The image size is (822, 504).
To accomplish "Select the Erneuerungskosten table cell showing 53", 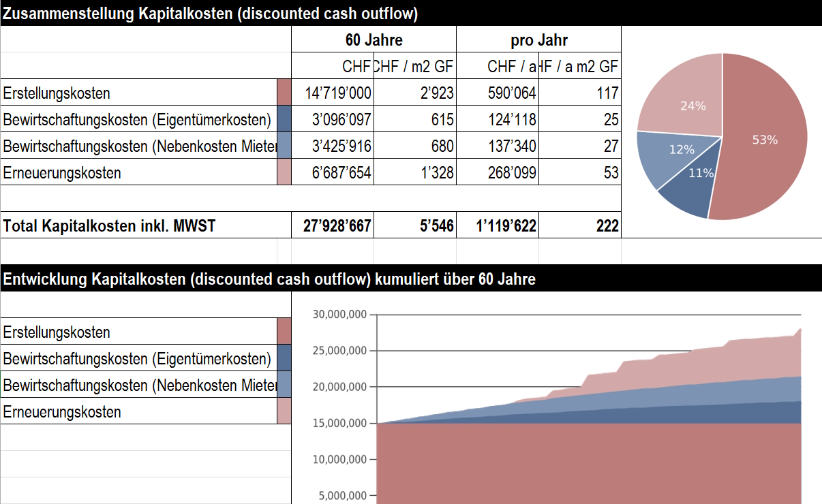I will point(580,172).
